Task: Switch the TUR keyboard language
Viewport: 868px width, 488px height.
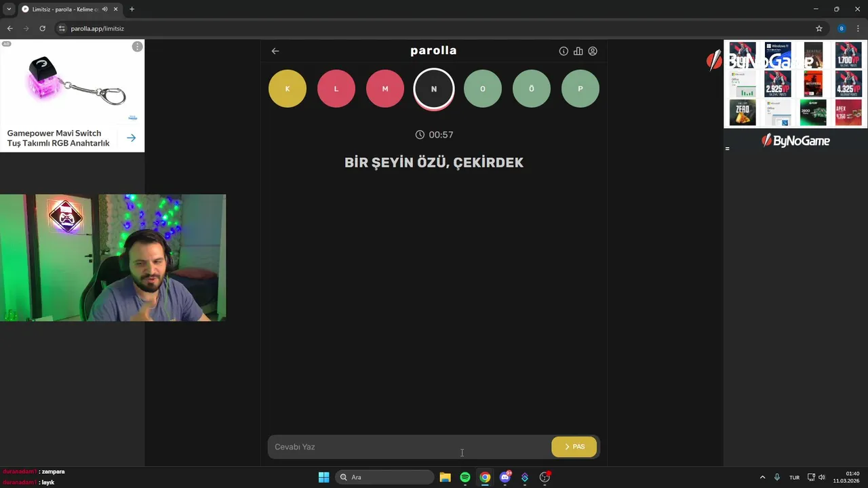Action: point(794,477)
